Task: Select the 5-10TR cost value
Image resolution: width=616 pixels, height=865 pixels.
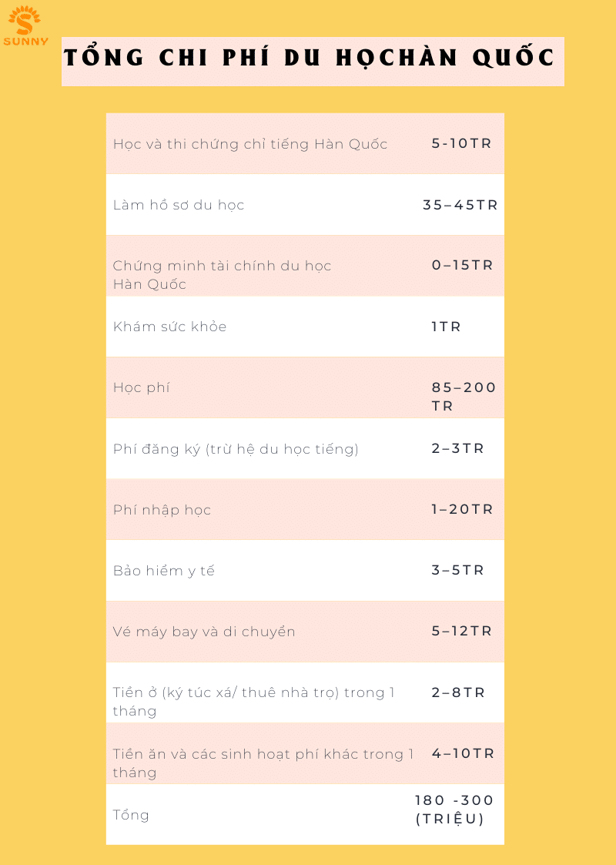Action: coord(461,143)
